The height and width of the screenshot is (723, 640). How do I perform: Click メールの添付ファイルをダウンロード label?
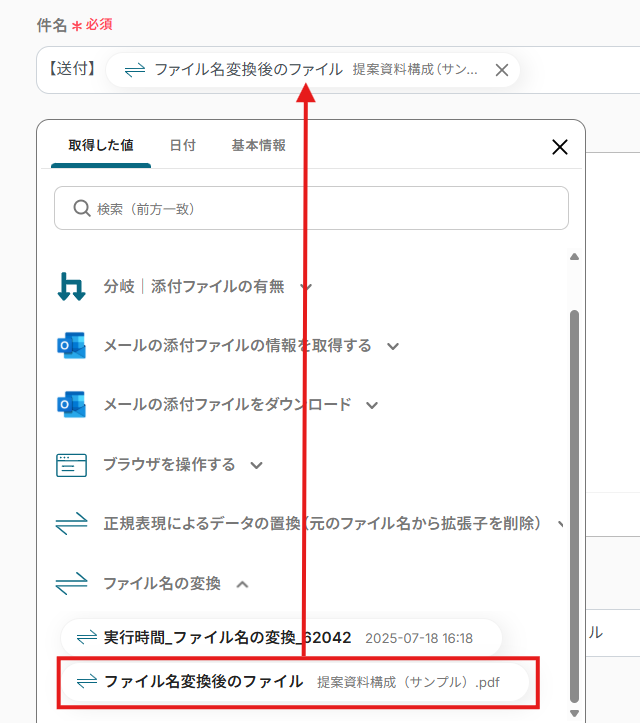pyautogui.click(x=227, y=404)
